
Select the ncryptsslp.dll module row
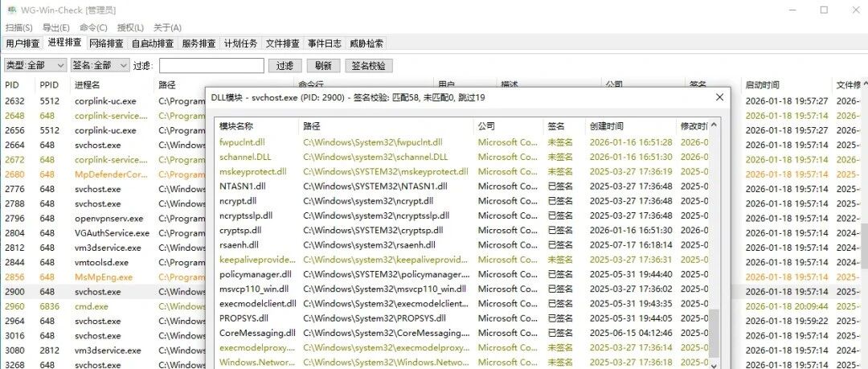click(462, 215)
